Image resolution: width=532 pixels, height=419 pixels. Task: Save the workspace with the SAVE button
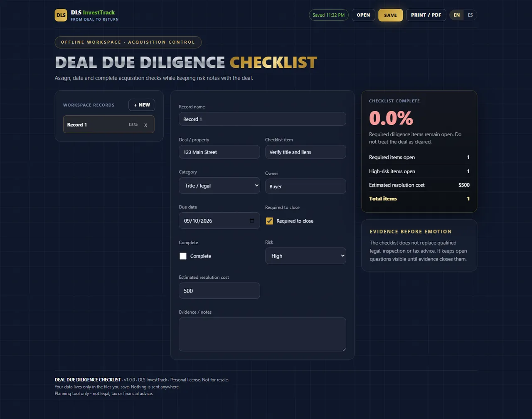click(390, 15)
